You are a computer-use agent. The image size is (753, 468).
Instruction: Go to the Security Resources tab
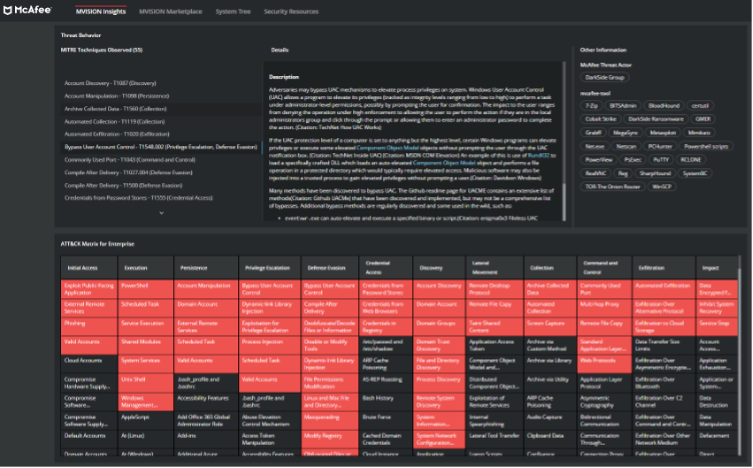(x=291, y=12)
